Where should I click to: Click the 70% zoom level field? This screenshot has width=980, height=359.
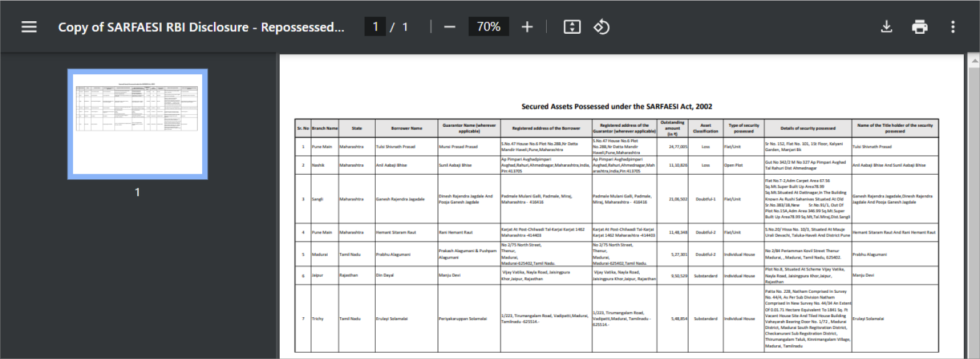[x=489, y=27]
